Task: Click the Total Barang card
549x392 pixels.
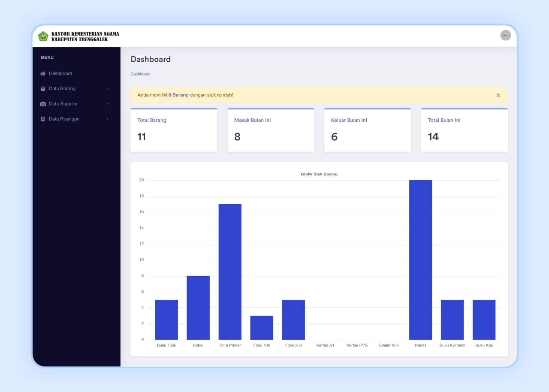Action: pos(174,130)
